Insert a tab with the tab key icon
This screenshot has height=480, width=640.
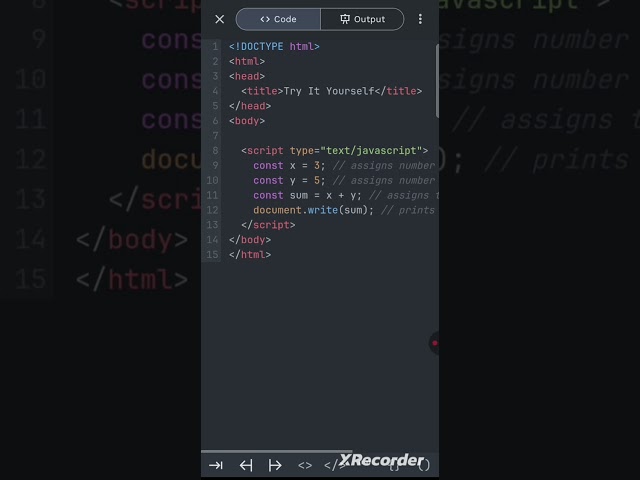[x=216, y=465]
